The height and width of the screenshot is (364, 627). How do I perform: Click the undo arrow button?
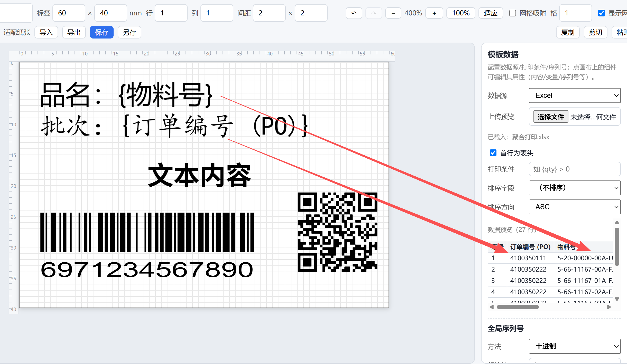pyautogui.click(x=354, y=13)
